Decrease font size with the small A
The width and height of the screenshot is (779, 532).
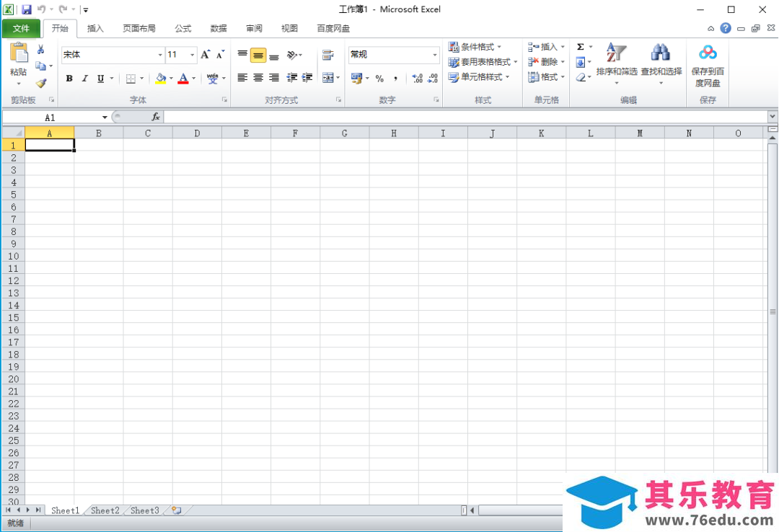[220, 55]
